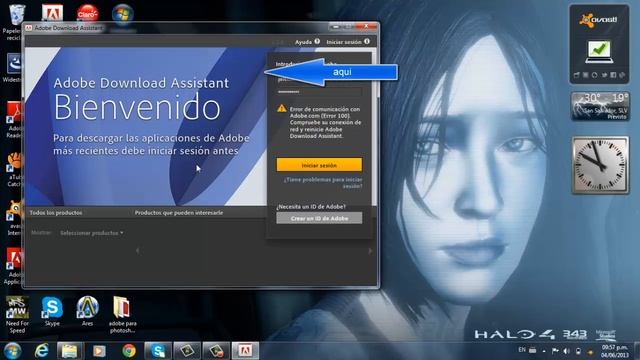640x360 pixels.
Task: Open the weather gadget showing 30°
Action: point(600,107)
